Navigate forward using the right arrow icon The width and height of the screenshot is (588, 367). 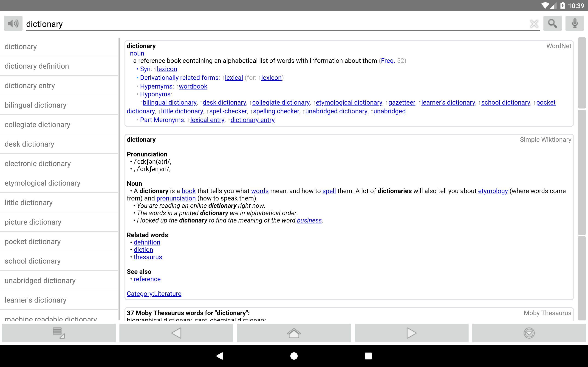click(411, 333)
